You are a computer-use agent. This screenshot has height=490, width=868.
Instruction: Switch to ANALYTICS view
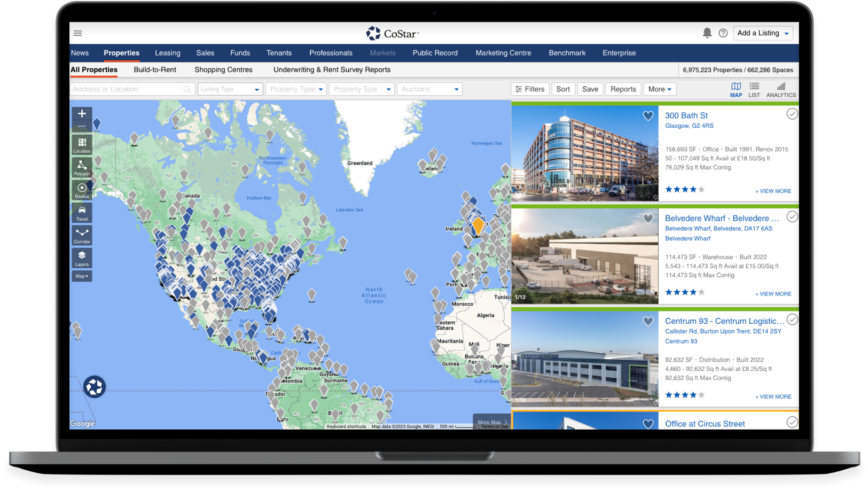[x=781, y=90]
